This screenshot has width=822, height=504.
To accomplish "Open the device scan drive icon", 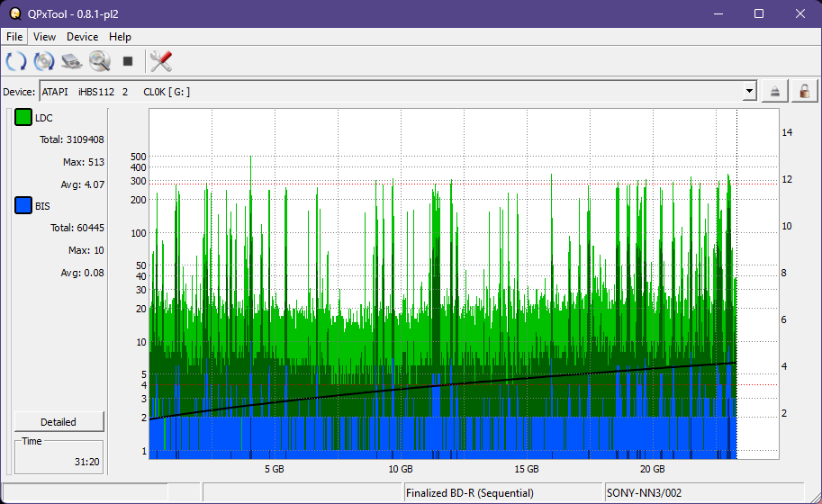I will (72, 61).
